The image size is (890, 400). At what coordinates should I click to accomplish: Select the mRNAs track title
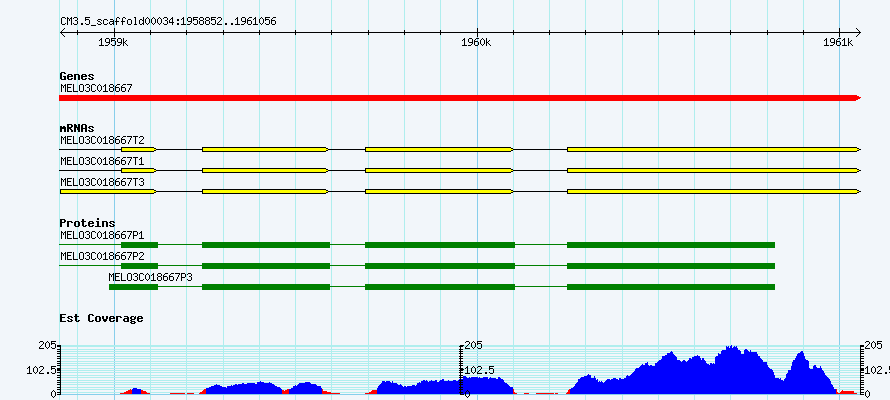pos(77,129)
